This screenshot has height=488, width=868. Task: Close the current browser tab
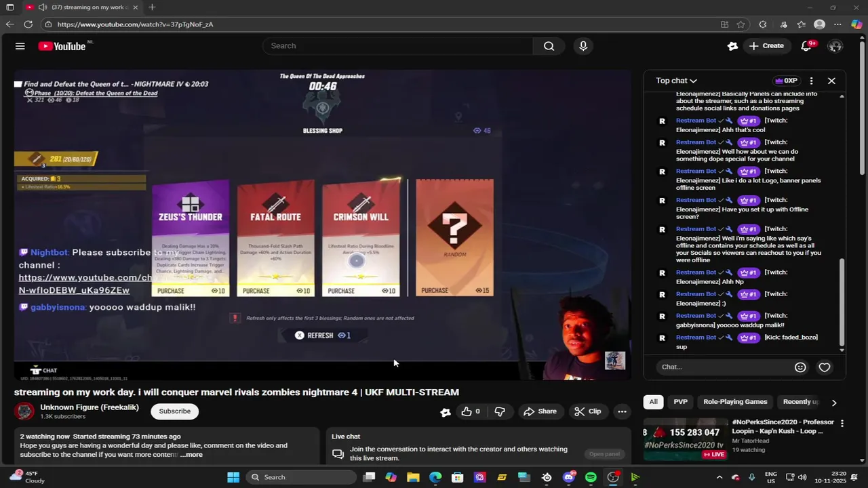pos(136,7)
